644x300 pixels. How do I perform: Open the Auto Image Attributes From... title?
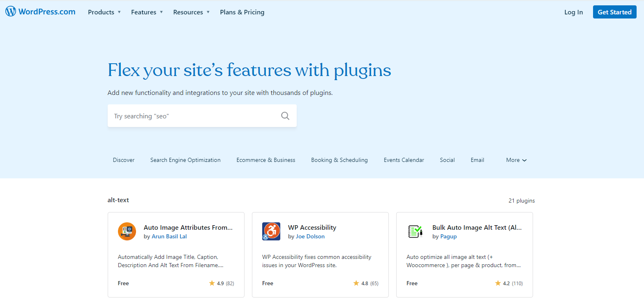(x=188, y=227)
